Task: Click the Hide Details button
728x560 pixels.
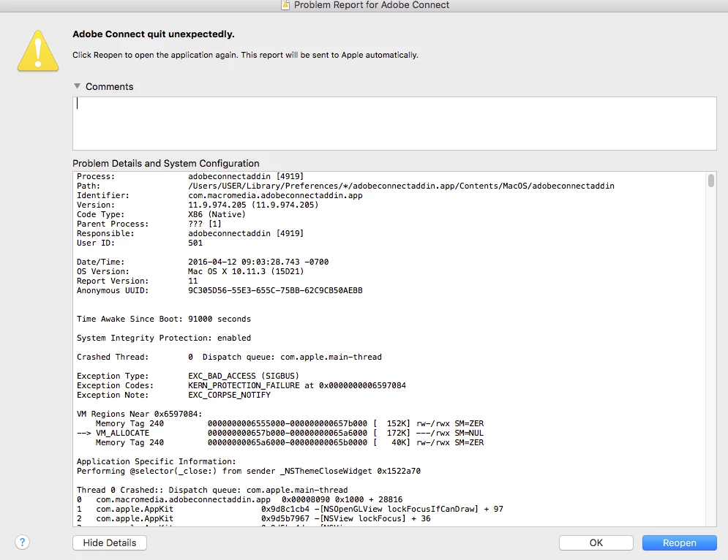Action: coord(110,543)
